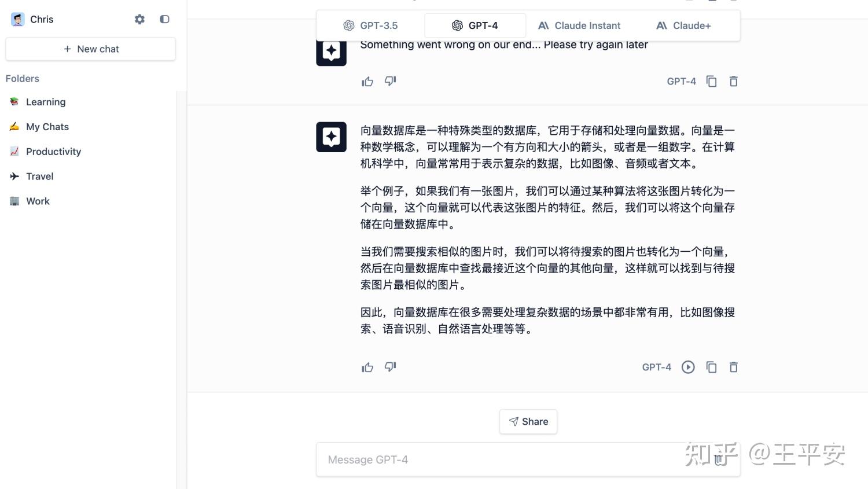Thumbs down the error response

click(x=390, y=81)
